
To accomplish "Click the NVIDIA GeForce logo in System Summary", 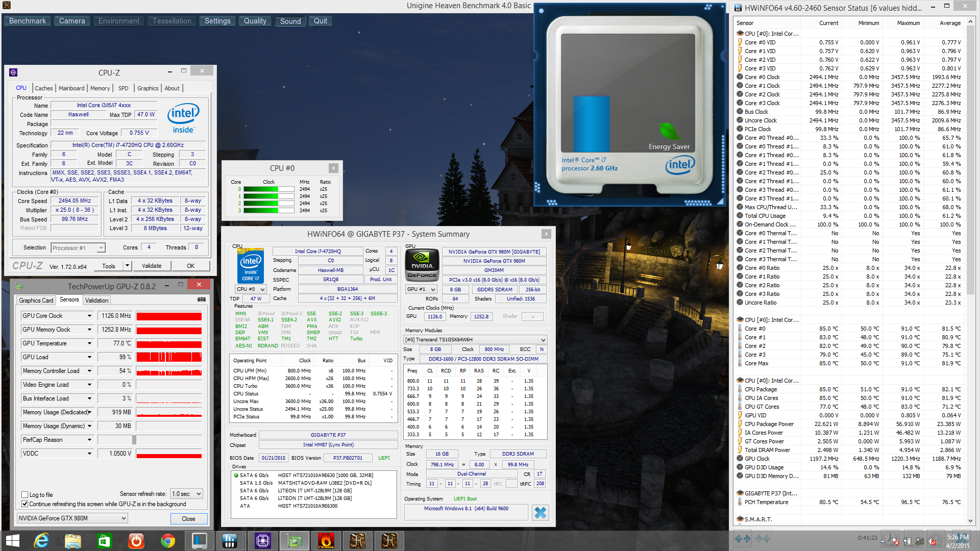I will 422,265.
